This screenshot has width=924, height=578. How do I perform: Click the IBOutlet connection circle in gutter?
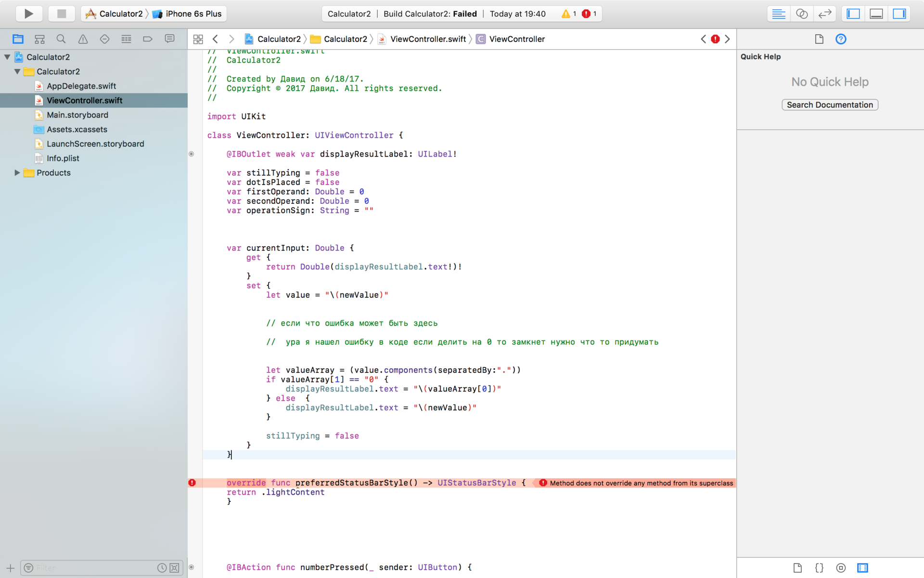pos(192,154)
